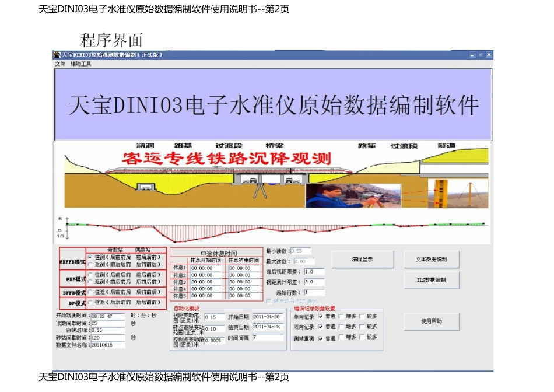Click the 前后视距限差 field showing 1.0

(x=314, y=272)
